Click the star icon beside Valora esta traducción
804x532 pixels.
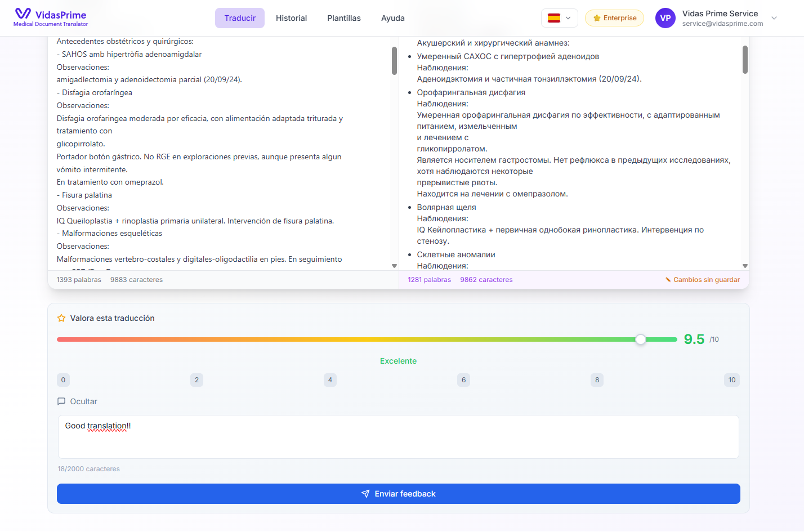tap(61, 318)
